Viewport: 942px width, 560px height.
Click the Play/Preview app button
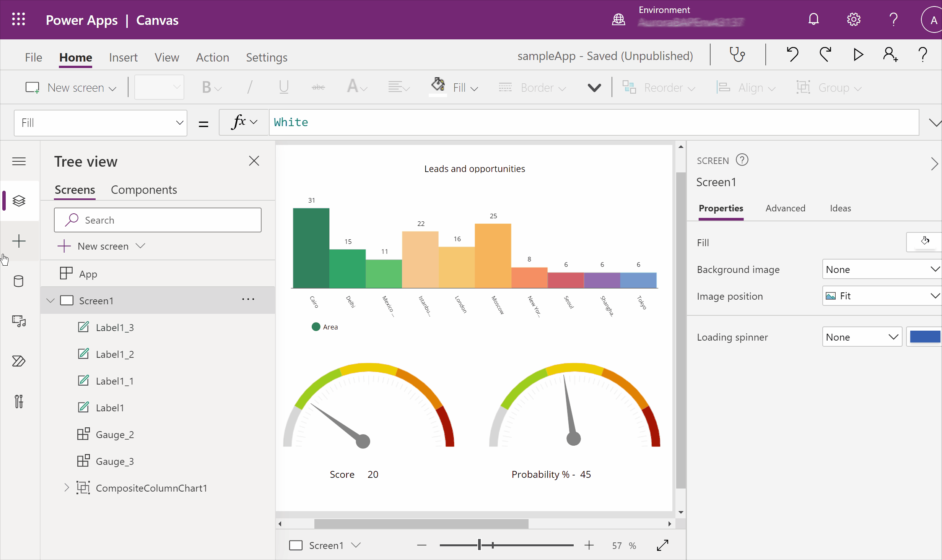tap(858, 56)
